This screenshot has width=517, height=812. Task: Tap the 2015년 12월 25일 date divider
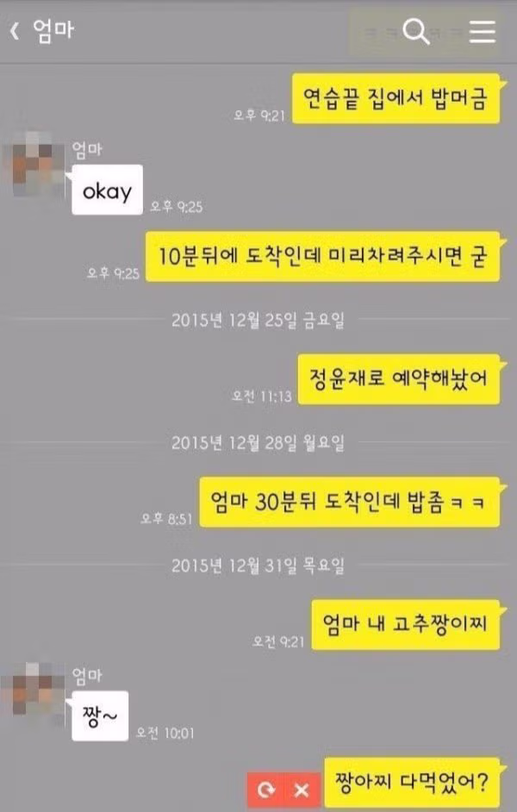(258, 320)
